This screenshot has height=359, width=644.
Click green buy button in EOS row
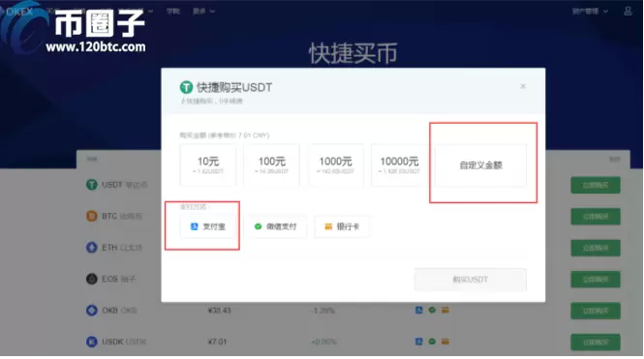click(596, 280)
